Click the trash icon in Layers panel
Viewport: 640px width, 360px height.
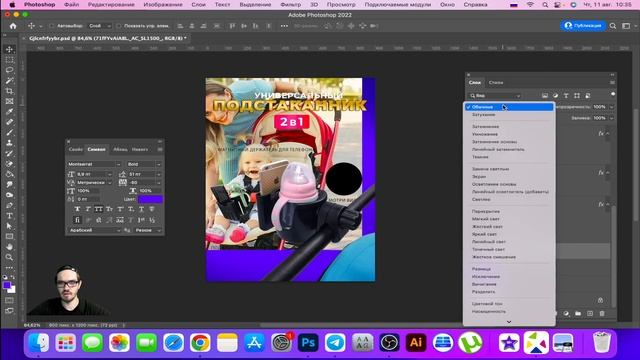coord(602,313)
